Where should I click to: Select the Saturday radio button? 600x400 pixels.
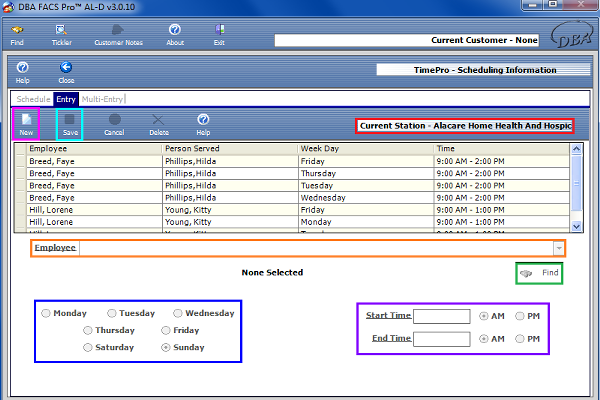pos(88,347)
